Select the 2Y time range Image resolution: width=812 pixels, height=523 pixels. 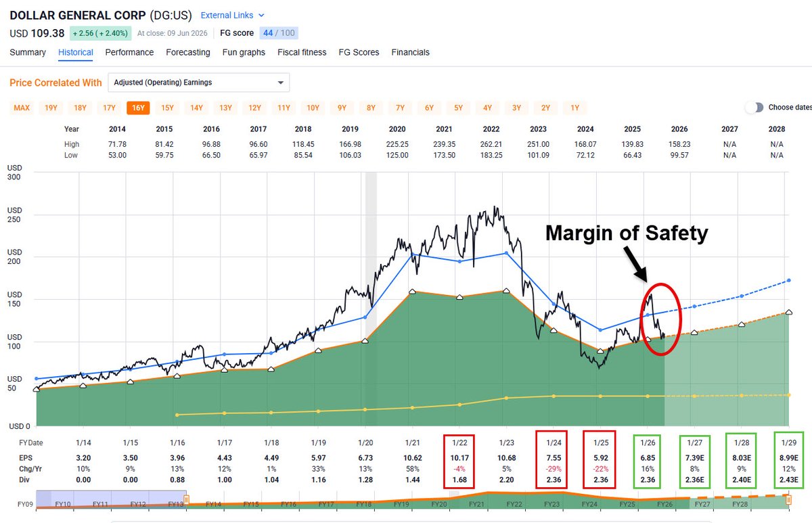(x=545, y=108)
